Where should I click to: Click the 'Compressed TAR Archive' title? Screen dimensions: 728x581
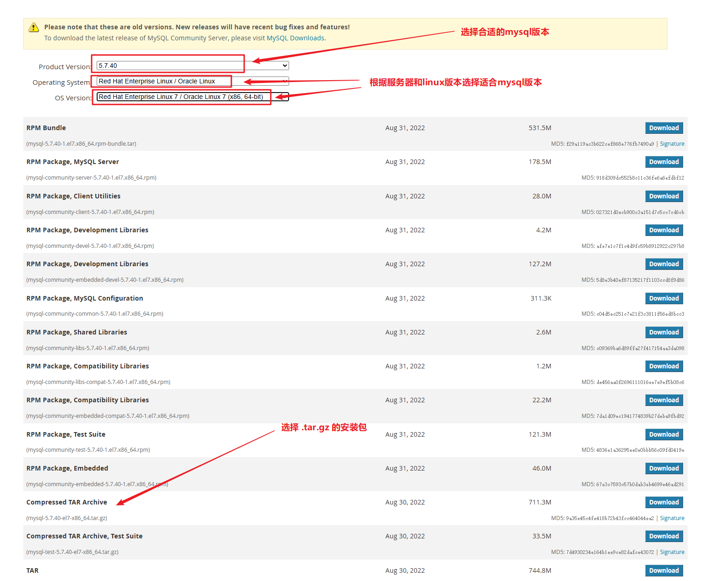(x=67, y=502)
